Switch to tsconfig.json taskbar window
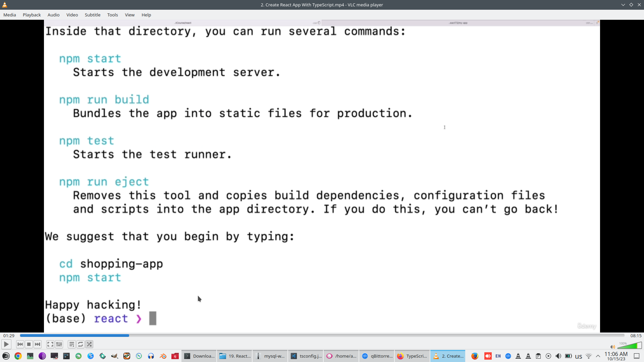644x362 pixels. click(306, 356)
